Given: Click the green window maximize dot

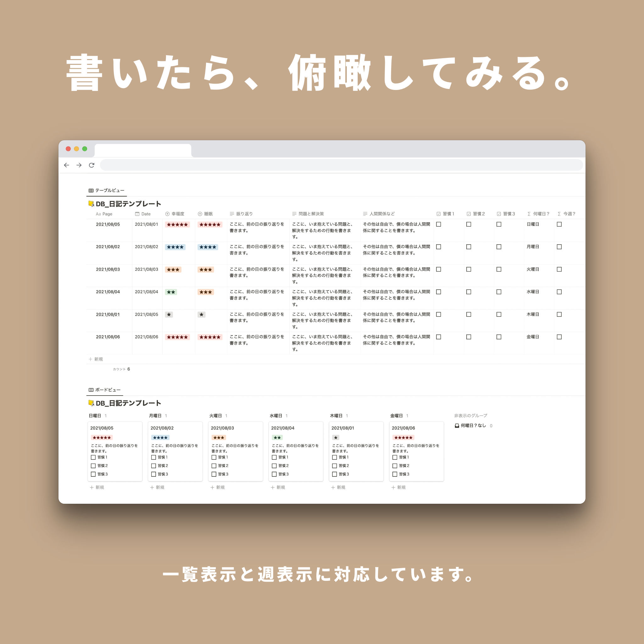Looking at the screenshot, I should pyautogui.click(x=85, y=149).
